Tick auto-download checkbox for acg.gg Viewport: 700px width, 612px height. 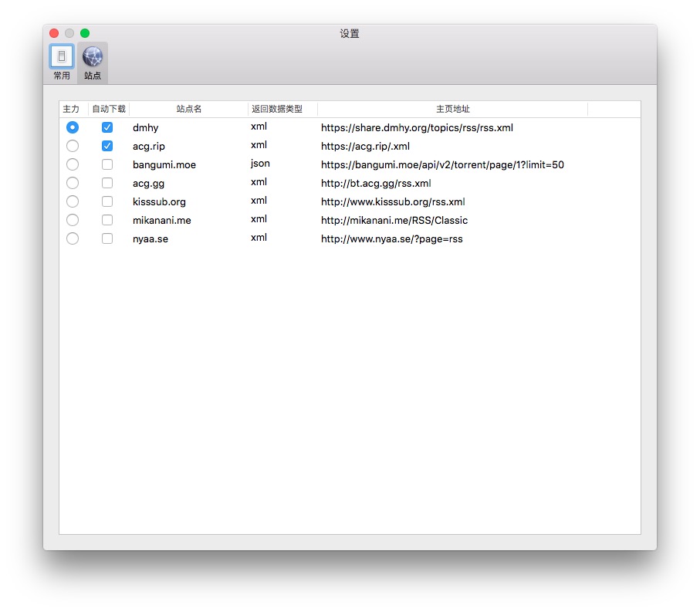(x=107, y=183)
